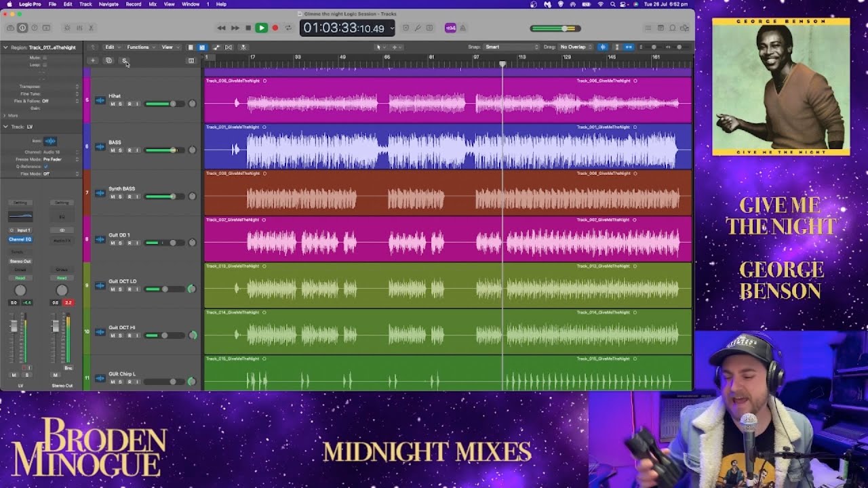Mute the Hihat track
This screenshot has width=868, height=488.
click(x=113, y=104)
